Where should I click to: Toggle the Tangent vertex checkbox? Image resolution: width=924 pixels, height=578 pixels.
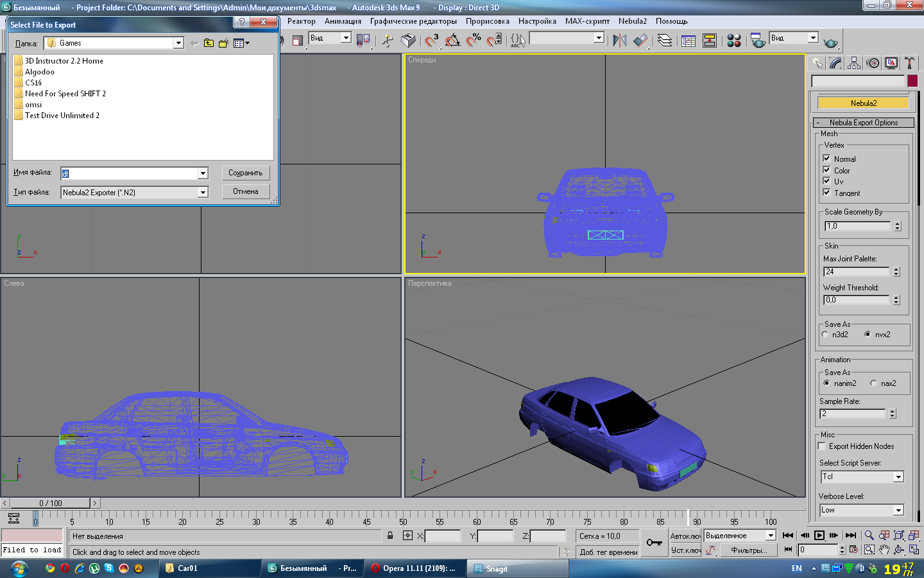[826, 192]
